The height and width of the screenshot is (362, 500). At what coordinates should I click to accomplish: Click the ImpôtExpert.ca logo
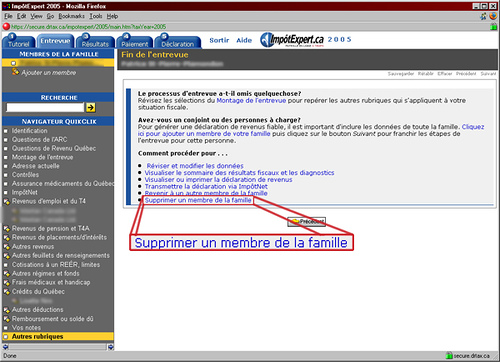click(292, 40)
